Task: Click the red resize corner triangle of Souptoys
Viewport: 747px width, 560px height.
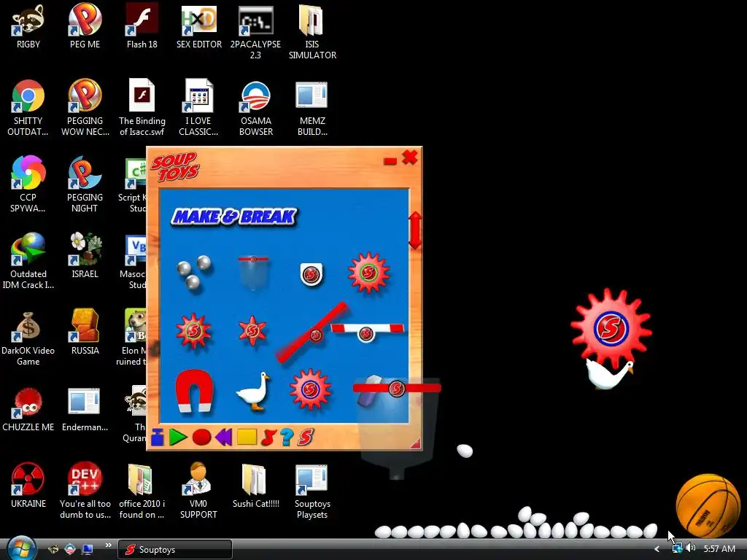Action: pos(415,444)
